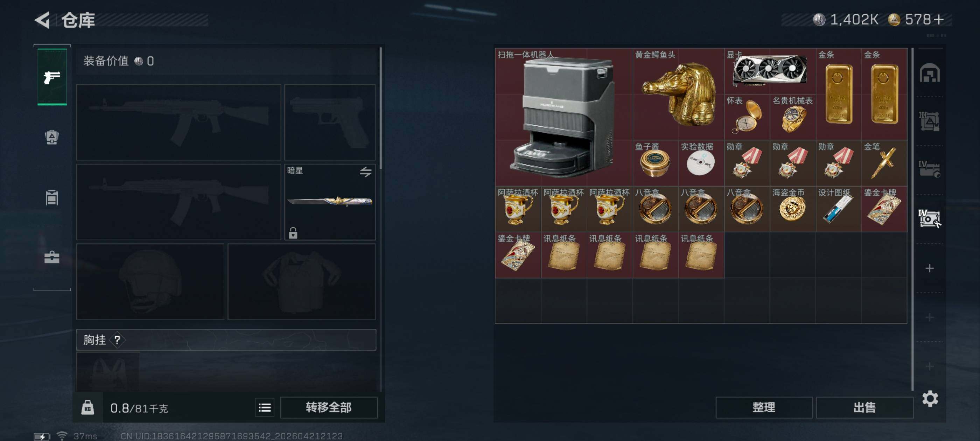Open the selected level IV collectibles box
The image size is (980, 441).
point(929,219)
